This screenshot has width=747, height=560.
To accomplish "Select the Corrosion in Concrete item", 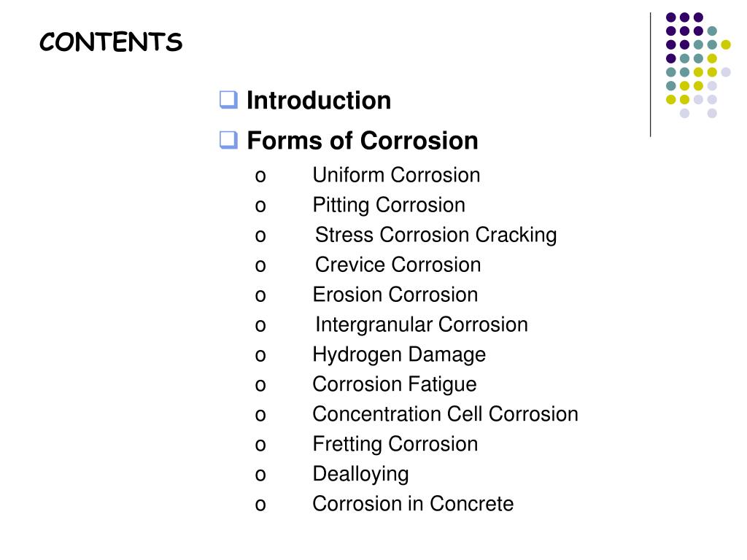I will [x=413, y=504].
